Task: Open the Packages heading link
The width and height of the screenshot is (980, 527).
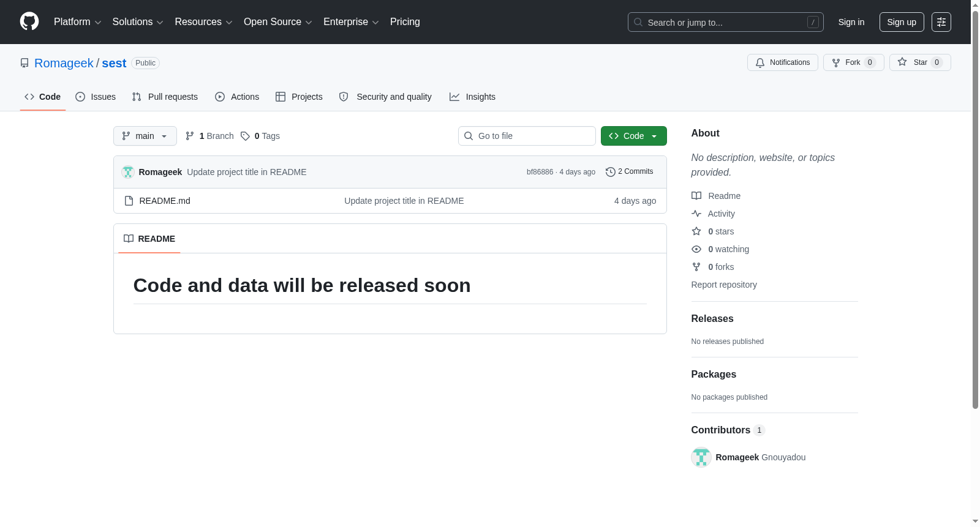Action: tap(714, 374)
